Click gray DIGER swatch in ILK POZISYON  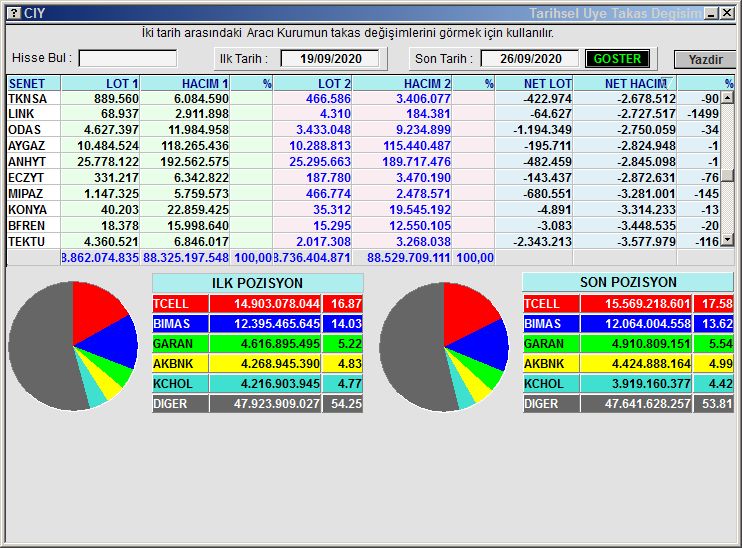(x=180, y=404)
